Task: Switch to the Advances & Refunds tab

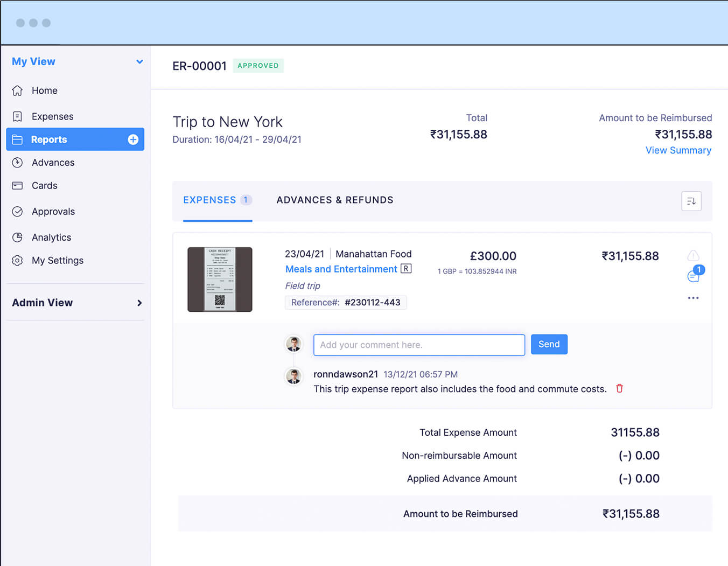Action: pyautogui.click(x=334, y=200)
